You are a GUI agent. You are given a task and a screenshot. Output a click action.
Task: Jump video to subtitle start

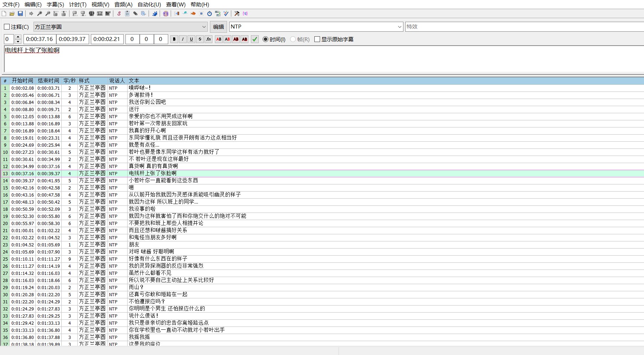click(x=56, y=14)
